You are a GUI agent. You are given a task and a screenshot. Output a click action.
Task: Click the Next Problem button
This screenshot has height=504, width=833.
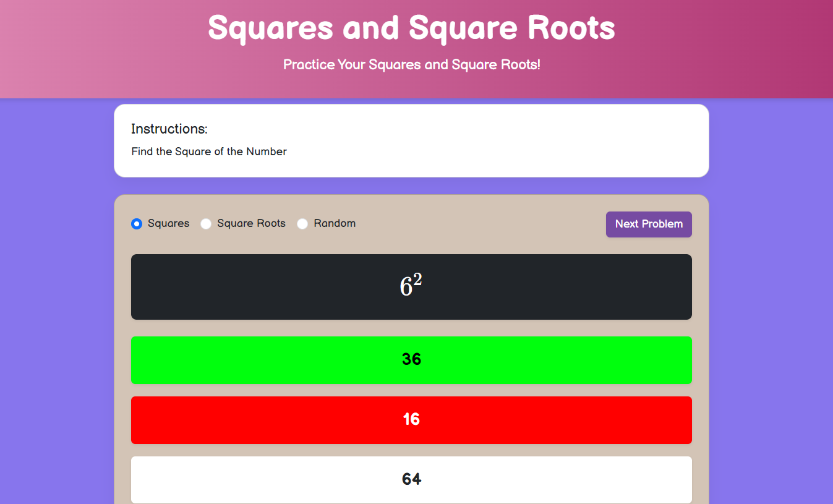[649, 224]
